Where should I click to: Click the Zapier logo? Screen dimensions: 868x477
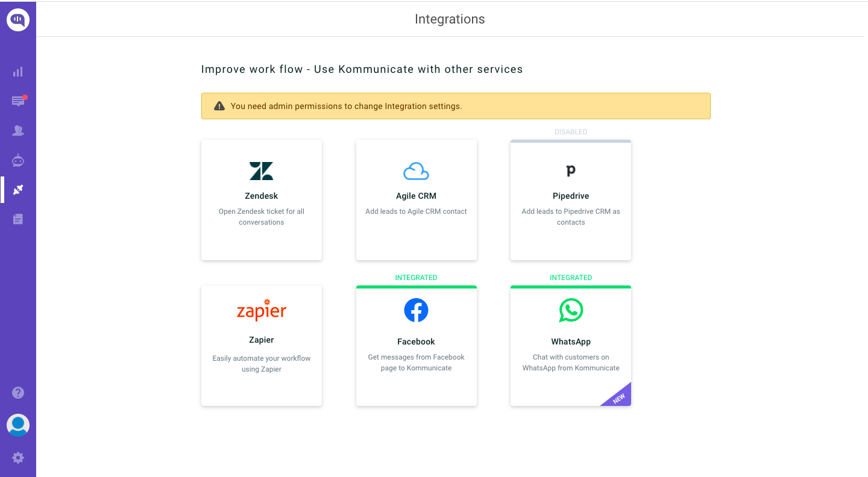coord(262,310)
